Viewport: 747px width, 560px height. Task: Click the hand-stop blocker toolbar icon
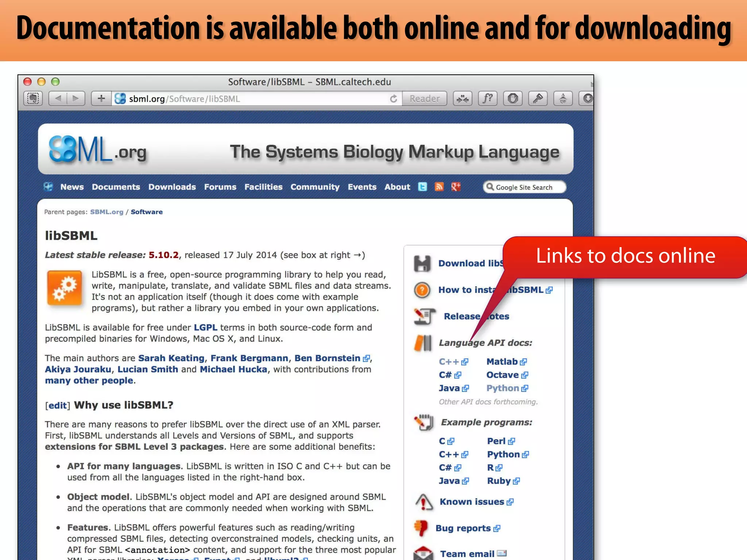513,98
